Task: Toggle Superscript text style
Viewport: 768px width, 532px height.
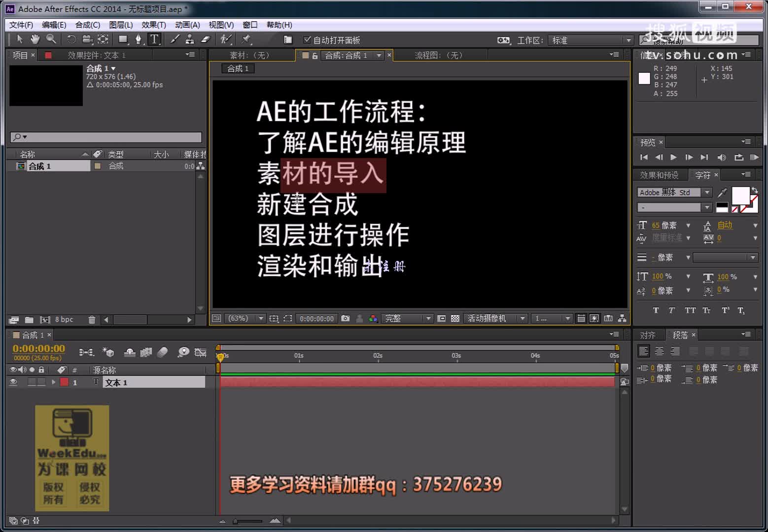Action: [726, 310]
